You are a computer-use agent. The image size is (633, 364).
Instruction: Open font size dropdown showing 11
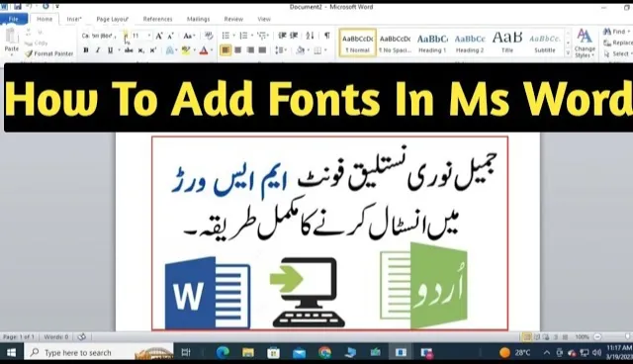click(x=141, y=36)
